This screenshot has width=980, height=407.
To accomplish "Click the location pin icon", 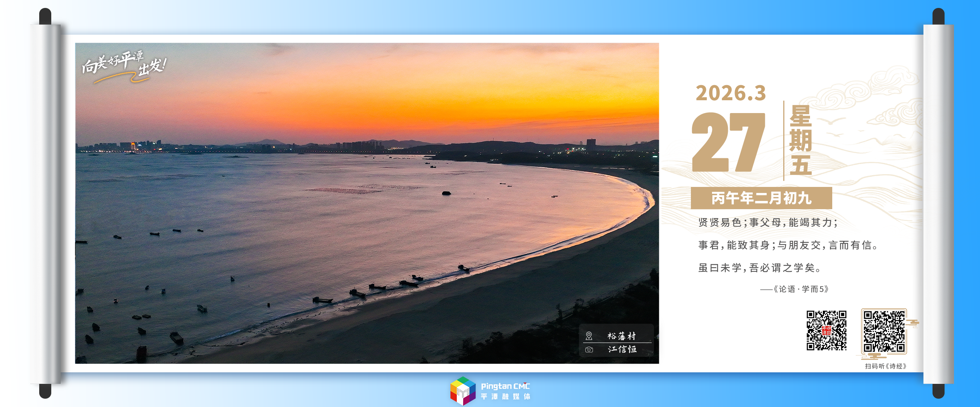I will point(588,335).
